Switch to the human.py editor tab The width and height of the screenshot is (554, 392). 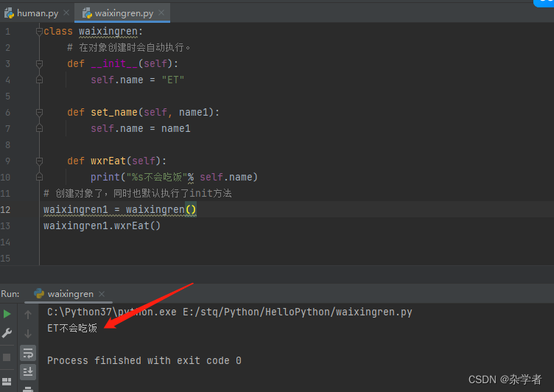coord(37,13)
